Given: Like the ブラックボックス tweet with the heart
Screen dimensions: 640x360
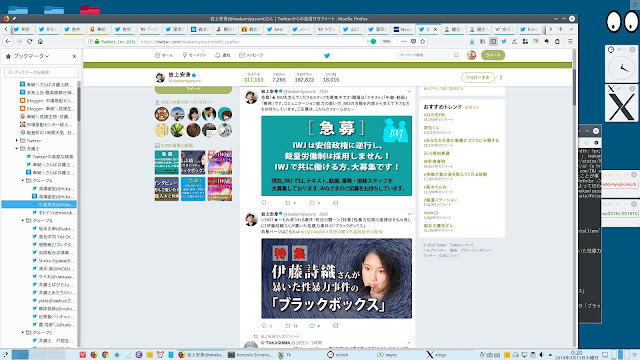Looking at the screenshot, I should click(x=312, y=325).
